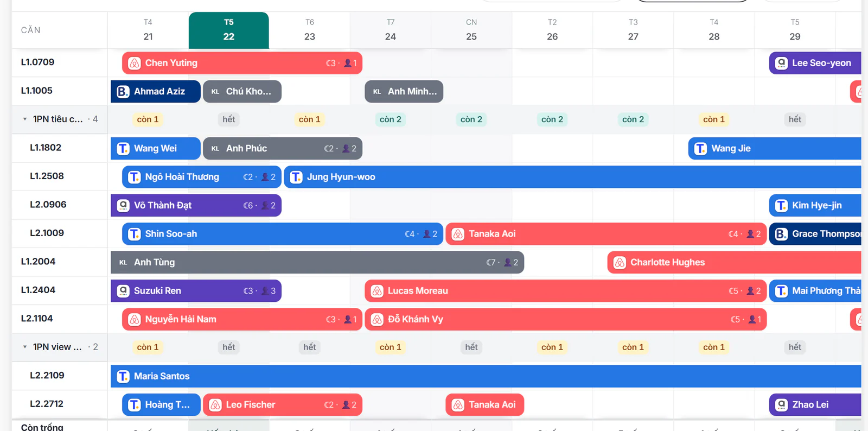Click the channel icon on Zhao Lei booking
The width and height of the screenshot is (868, 431).
(x=781, y=405)
